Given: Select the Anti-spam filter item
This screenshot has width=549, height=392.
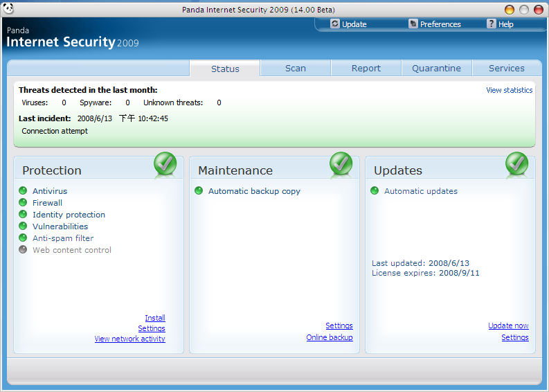Looking at the screenshot, I should pyautogui.click(x=63, y=238).
